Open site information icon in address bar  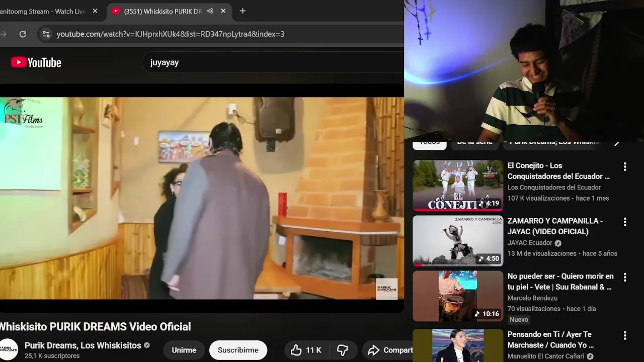coord(46,34)
